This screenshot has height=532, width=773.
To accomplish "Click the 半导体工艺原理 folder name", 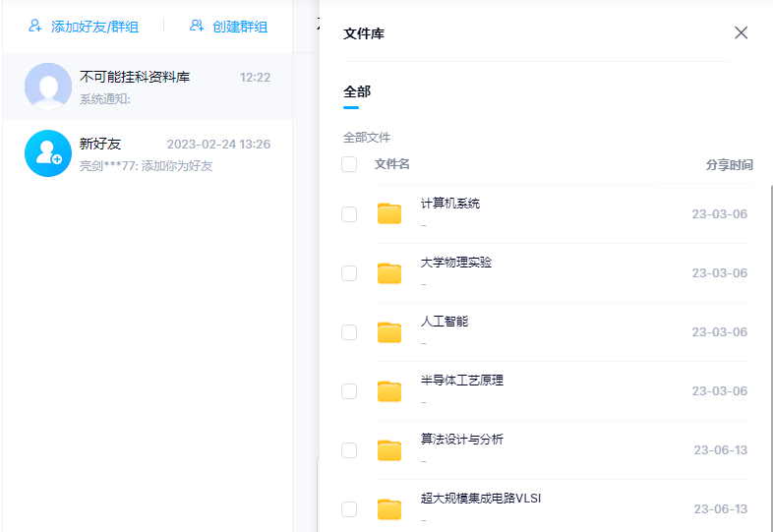I will click(x=462, y=381).
